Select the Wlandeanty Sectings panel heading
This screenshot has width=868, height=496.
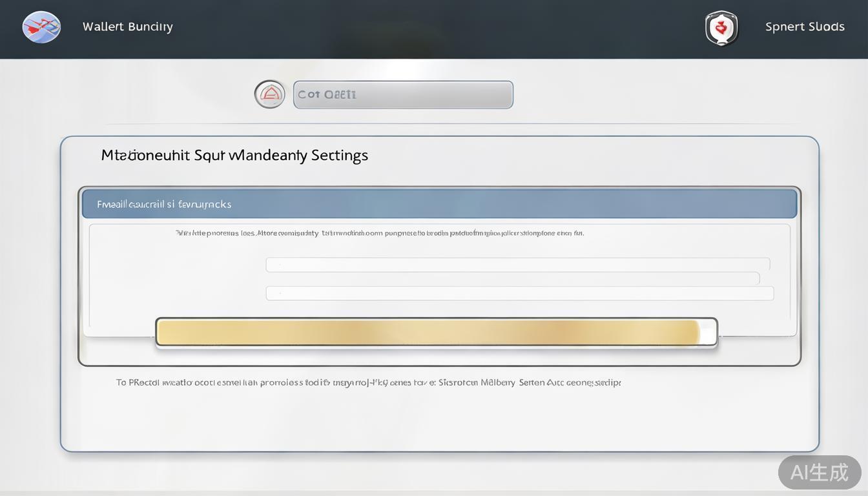234,155
